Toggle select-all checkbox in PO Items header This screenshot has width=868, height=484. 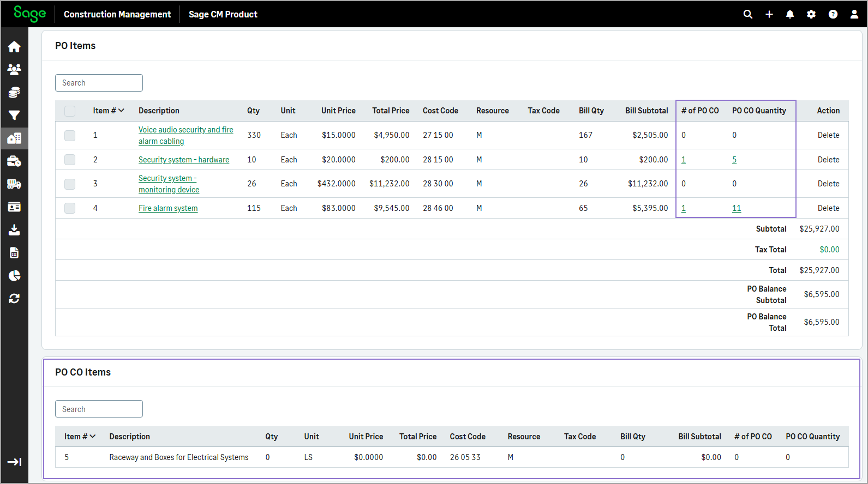[x=70, y=111]
